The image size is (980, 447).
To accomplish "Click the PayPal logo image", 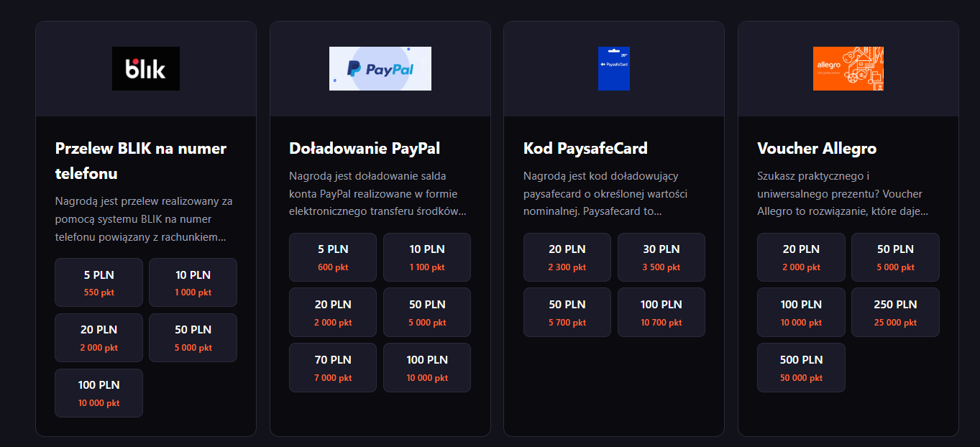I will [380, 69].
